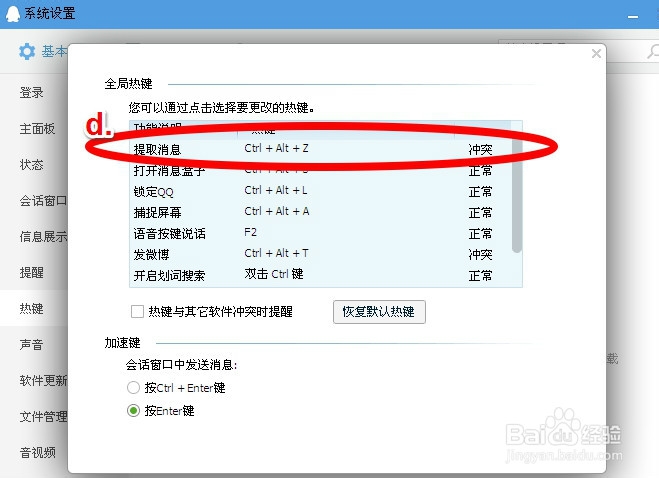Click the QQ penguin icon in title bar

click(13, 14)
